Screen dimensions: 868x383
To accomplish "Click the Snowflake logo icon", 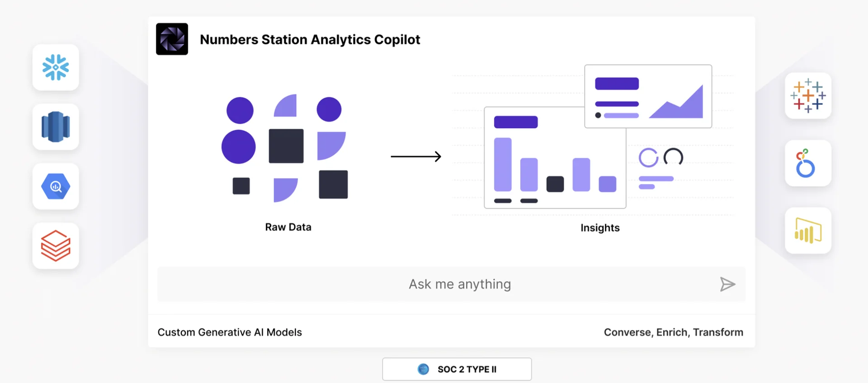I will pyautogui.click(x=56, y=67).
